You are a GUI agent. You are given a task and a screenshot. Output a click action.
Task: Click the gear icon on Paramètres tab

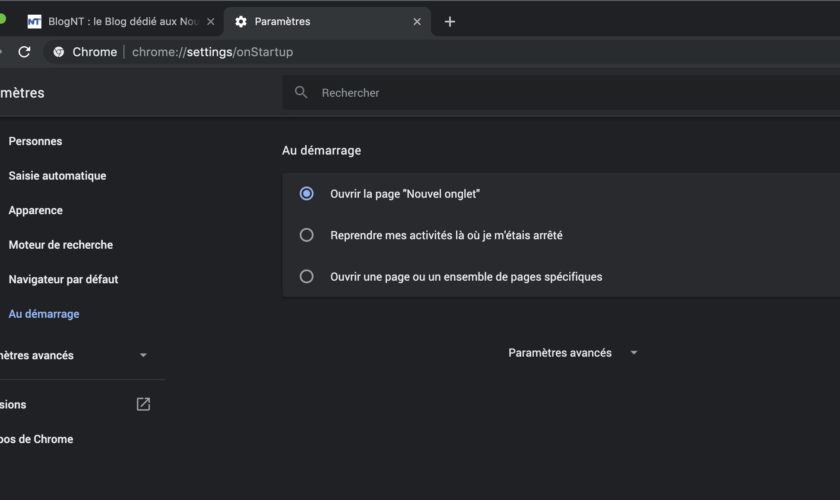(240, 21)
